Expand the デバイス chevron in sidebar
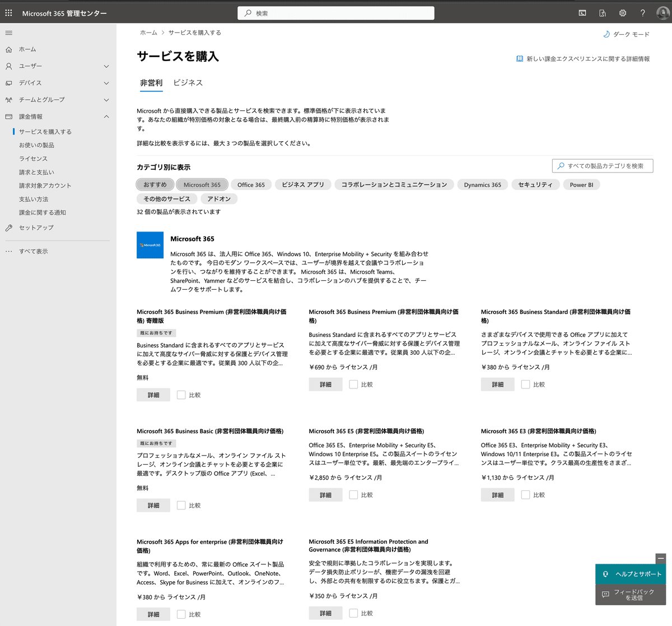This screenshot has height=626, width=672. 106,83
